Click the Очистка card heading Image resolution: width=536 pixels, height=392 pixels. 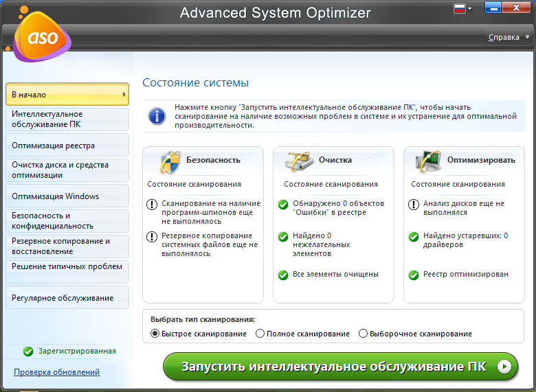(335, 160)
